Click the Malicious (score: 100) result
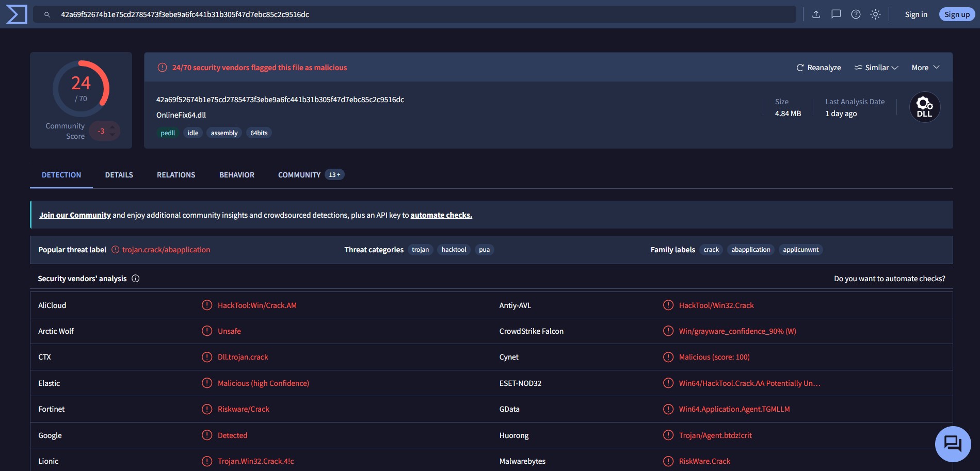Image resolution: width=980 pixels, height=471 pixels. 714,357
